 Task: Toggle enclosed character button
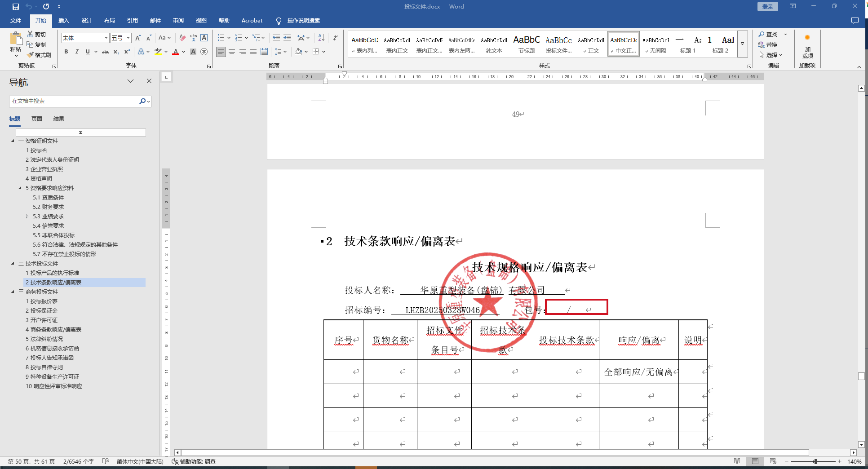(x=204, y=52)
